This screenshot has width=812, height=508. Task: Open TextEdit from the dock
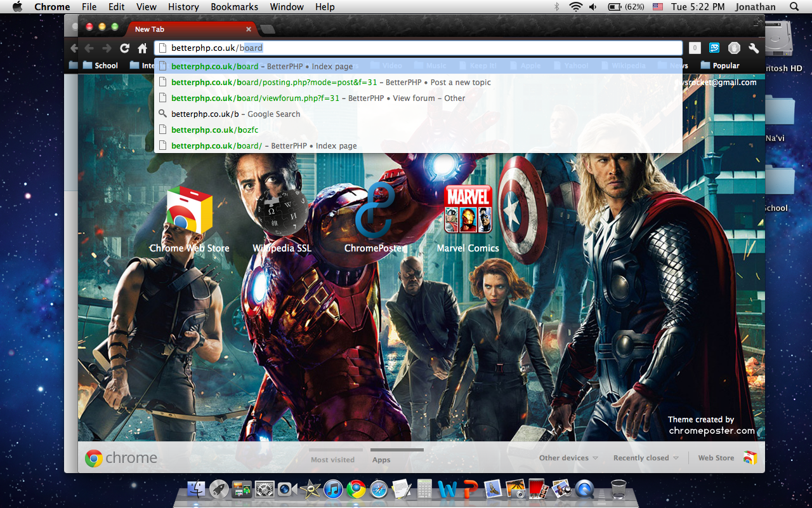(x=402, y=489)
